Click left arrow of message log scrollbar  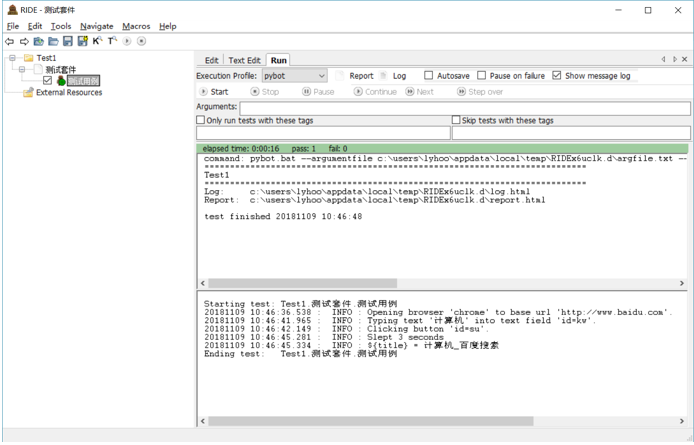tap(203, 421)
